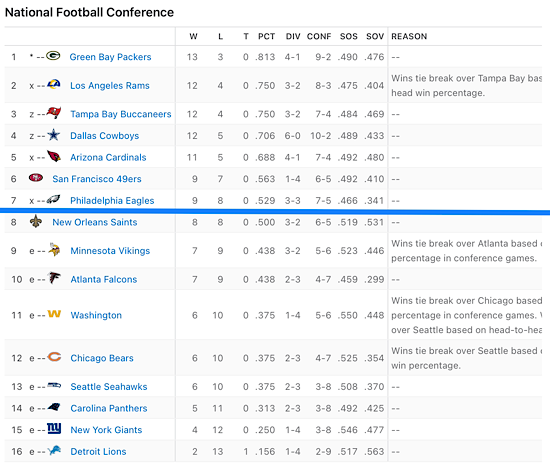550x467 pixels.
Task: Open the Chicago Bears team page
Action: pyautogui.click(x=102, y=358)
